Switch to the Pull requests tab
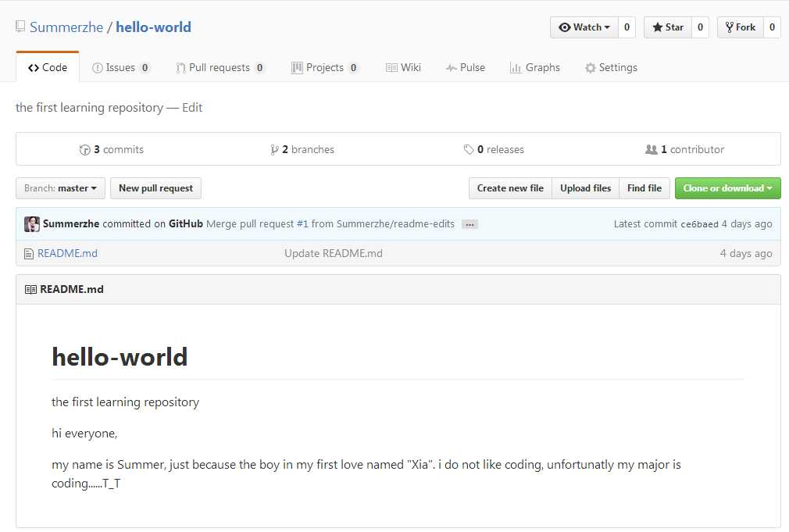789x532 pixels. [220, 67]
